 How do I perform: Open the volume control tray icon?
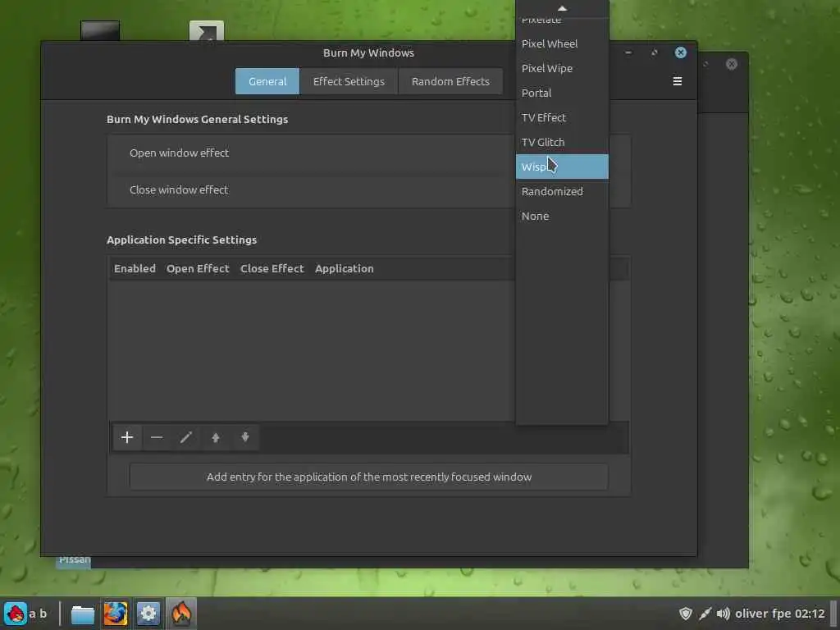click(x=724, y=614)
